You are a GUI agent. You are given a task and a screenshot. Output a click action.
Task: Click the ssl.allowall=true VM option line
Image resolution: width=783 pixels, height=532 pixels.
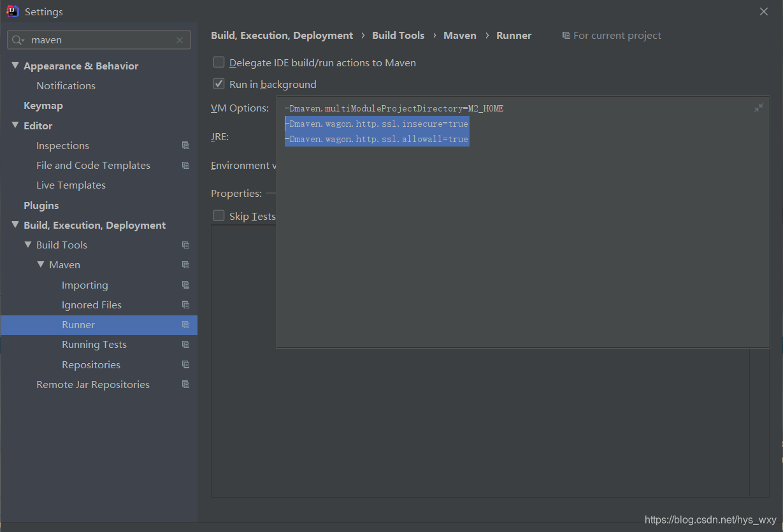[377, 140]
